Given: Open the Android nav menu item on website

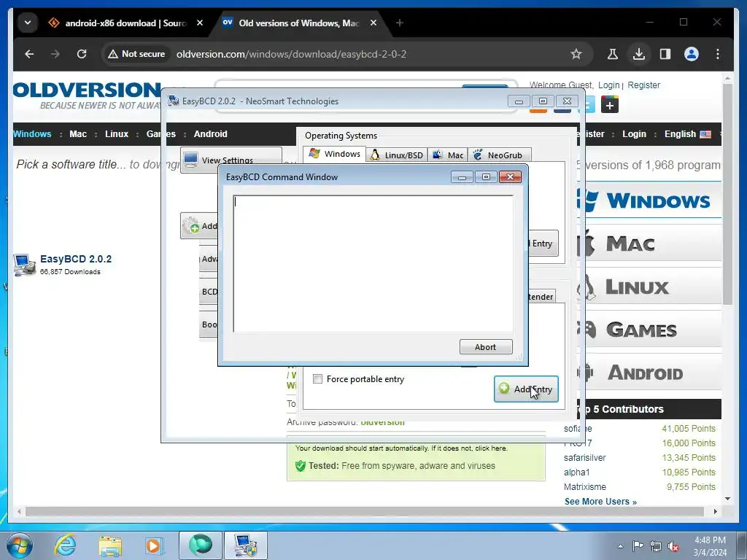Looking at the screenshot, I should [211, 134].
